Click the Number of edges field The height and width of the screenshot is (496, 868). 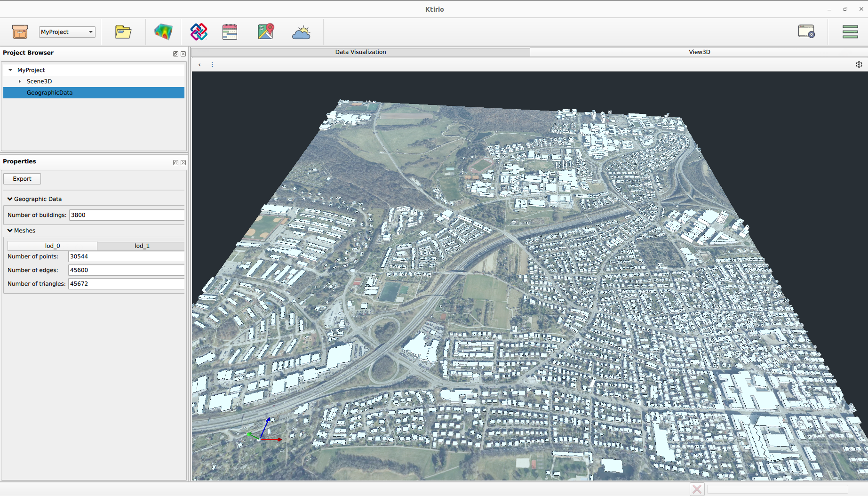pyautogui.click(x=126, y=270)
